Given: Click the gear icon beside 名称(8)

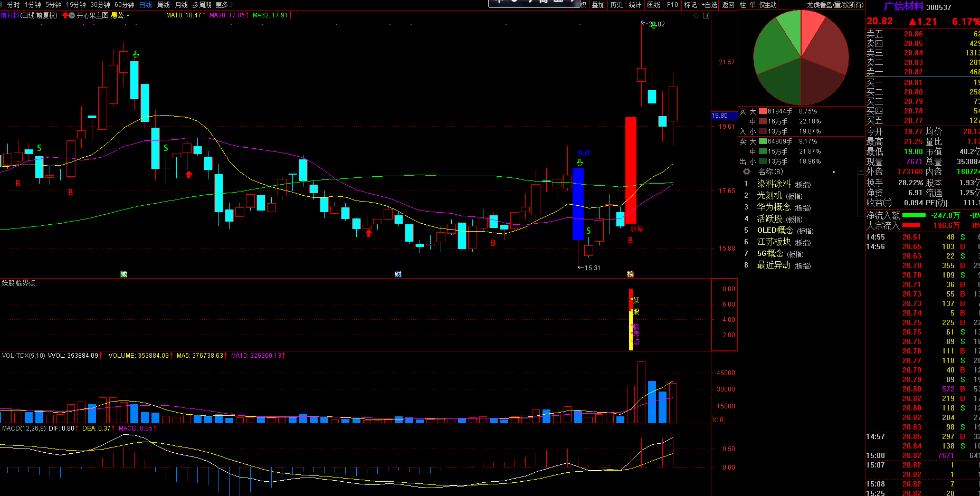Looking at the screenshot, I should pyautogui.click(x=746, y=171).
